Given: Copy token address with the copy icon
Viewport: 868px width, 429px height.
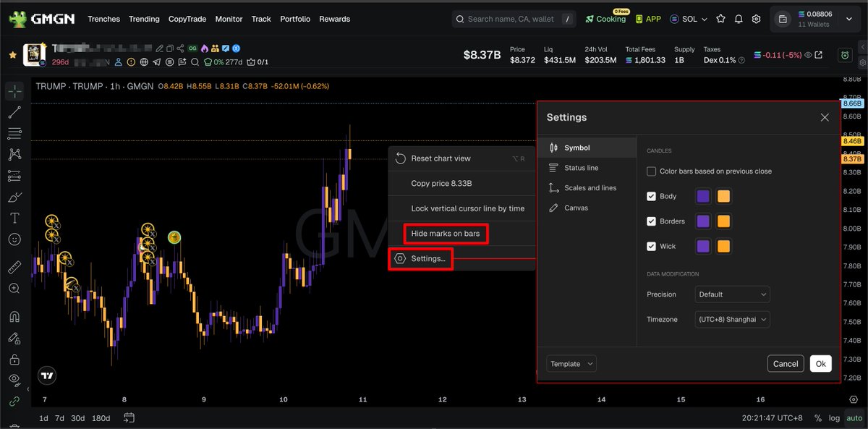Looking at the screenshot, I should point(169,48).
